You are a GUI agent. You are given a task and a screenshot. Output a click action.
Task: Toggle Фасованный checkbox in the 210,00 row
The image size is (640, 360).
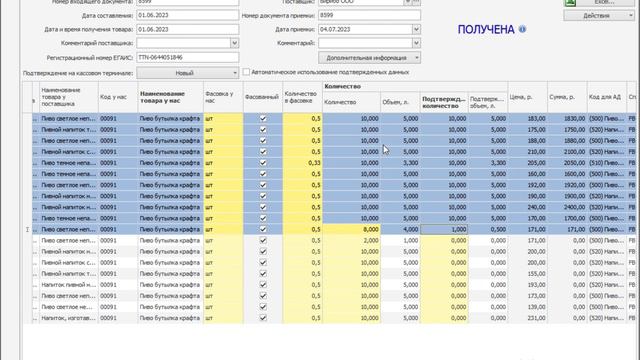tap(263, 151)
